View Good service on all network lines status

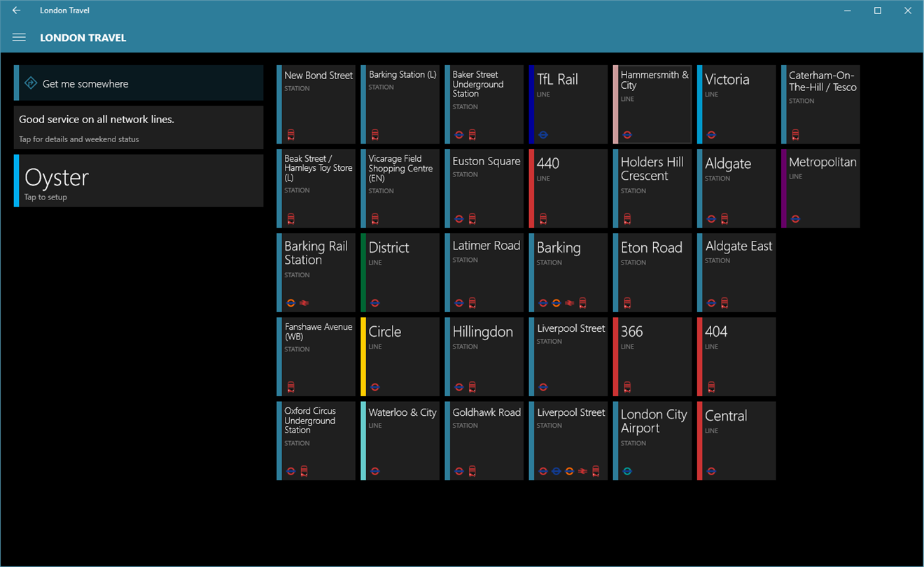pyautogui.click(x=139, y=127)
